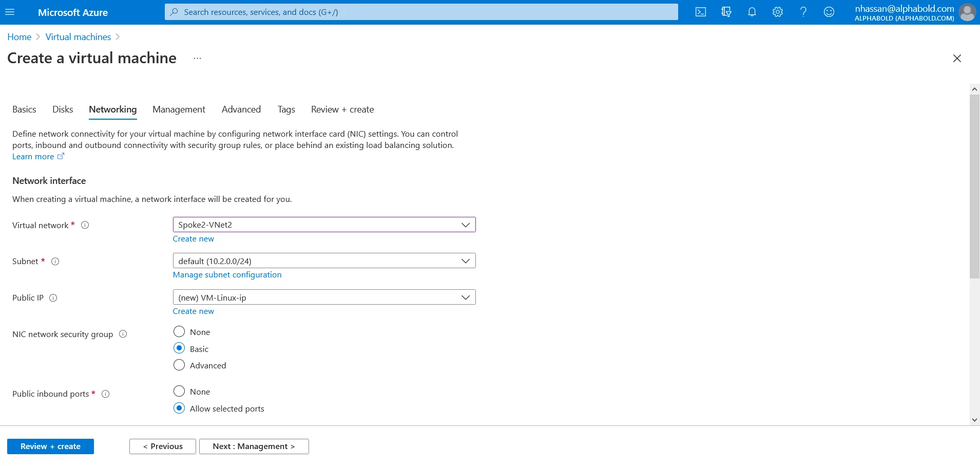Open the Management tab
This screenshot has height=466, width=980.
[179, 109]
